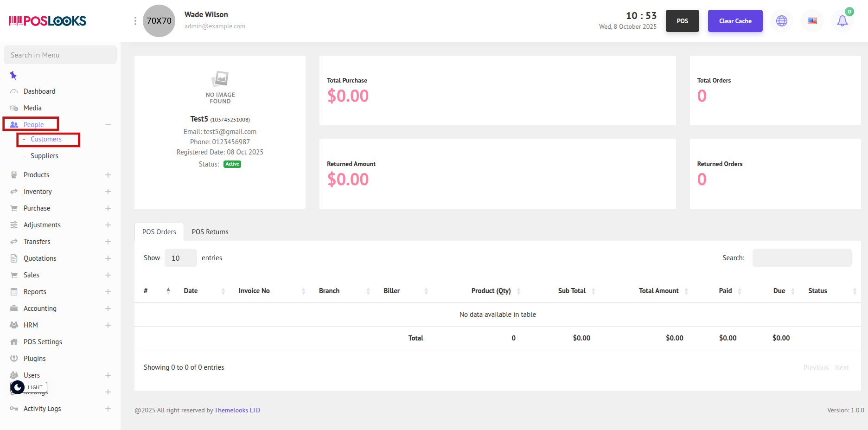The width and height of the screenshot is (868, 430).
Task: Click the Clear Cache button
Action: 735,21
